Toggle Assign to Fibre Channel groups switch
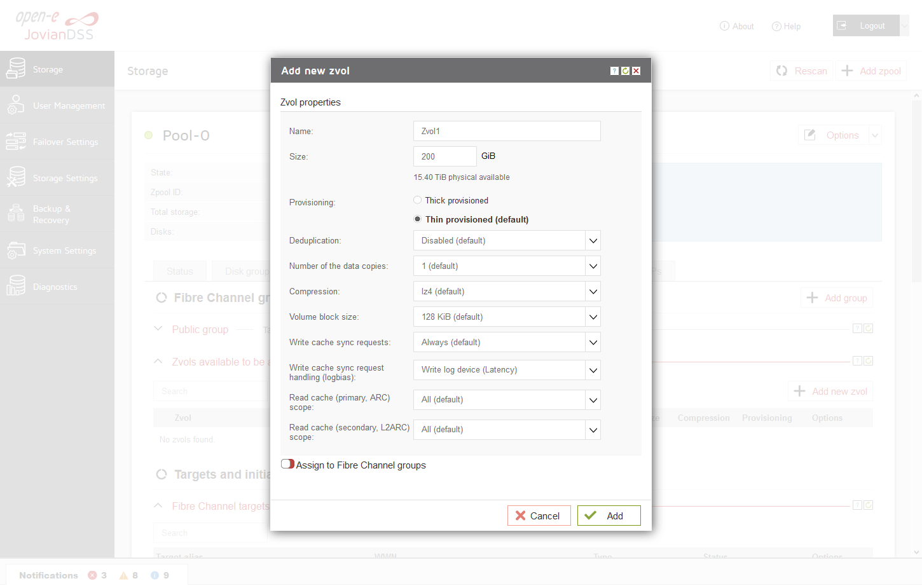 click(x=287, y=464)
